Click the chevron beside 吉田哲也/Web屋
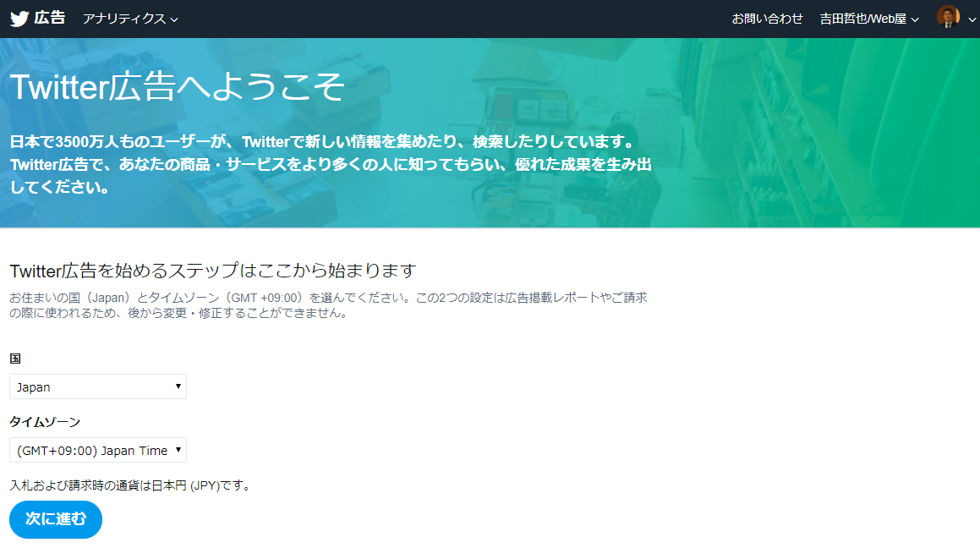Screen dimensions: 980x548 point(914,19)
